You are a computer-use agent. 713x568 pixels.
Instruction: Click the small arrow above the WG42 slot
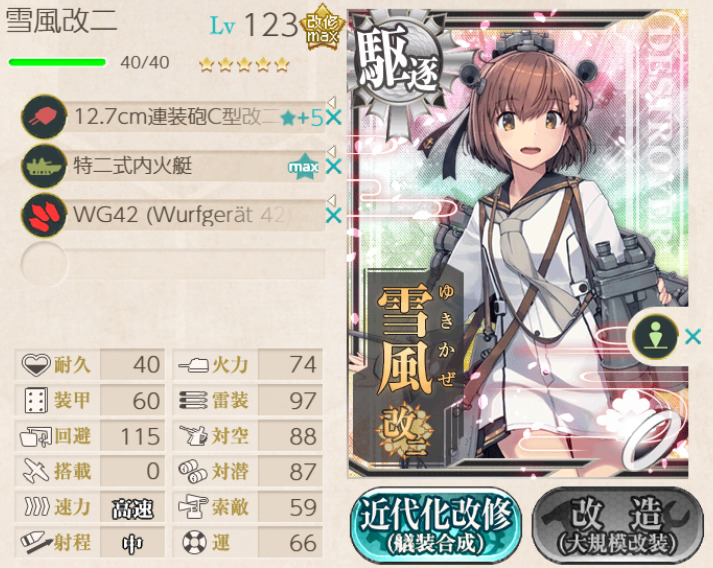tap(332, 199)
